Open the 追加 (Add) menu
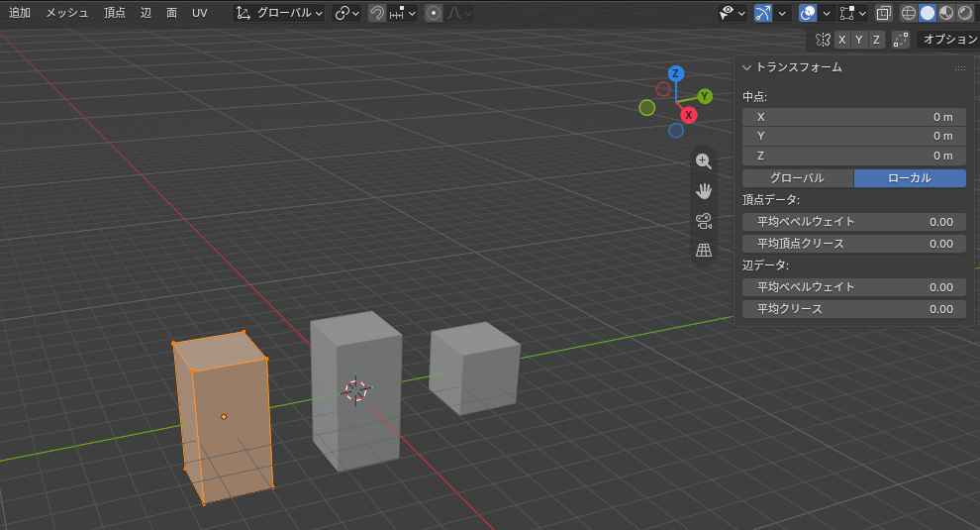 (x=20, y=13)
